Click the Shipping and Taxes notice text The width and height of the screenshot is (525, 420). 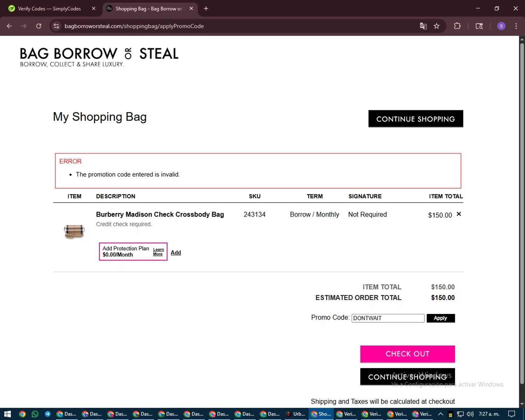click(x=383, y=401)
